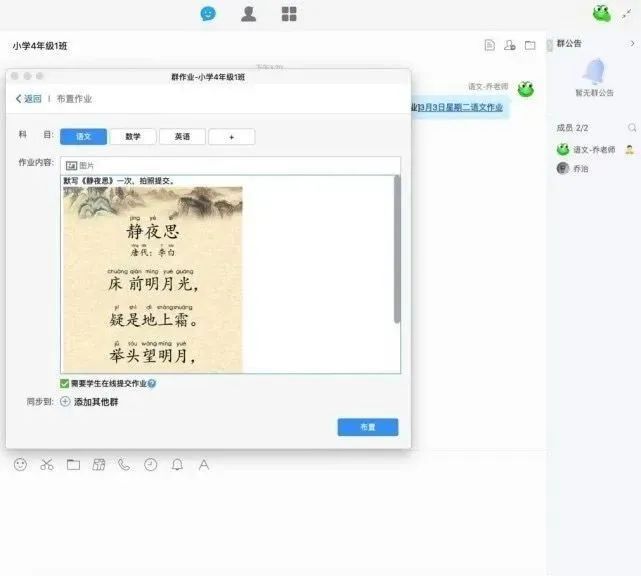The image size is (641, 576).
Task: Click the notification bell in chat toolbar
Action: pyautogui.click(x=177, y=465)
